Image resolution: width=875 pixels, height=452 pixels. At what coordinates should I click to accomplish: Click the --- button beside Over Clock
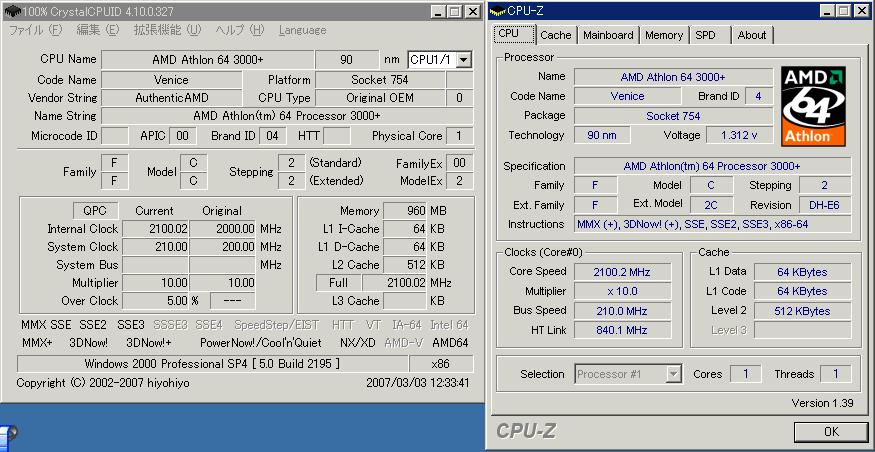(x=232, y=301)
